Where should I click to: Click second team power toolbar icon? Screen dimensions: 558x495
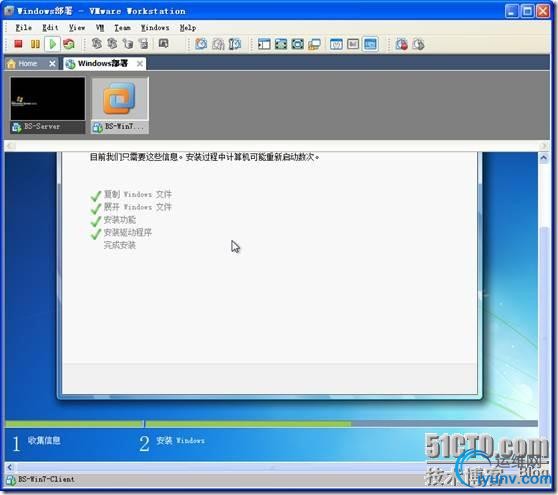112,43
